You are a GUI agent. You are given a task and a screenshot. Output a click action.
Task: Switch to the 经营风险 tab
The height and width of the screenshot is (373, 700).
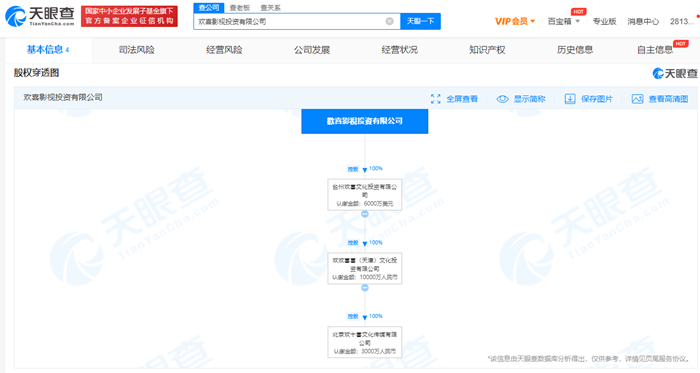click(224, 50)
